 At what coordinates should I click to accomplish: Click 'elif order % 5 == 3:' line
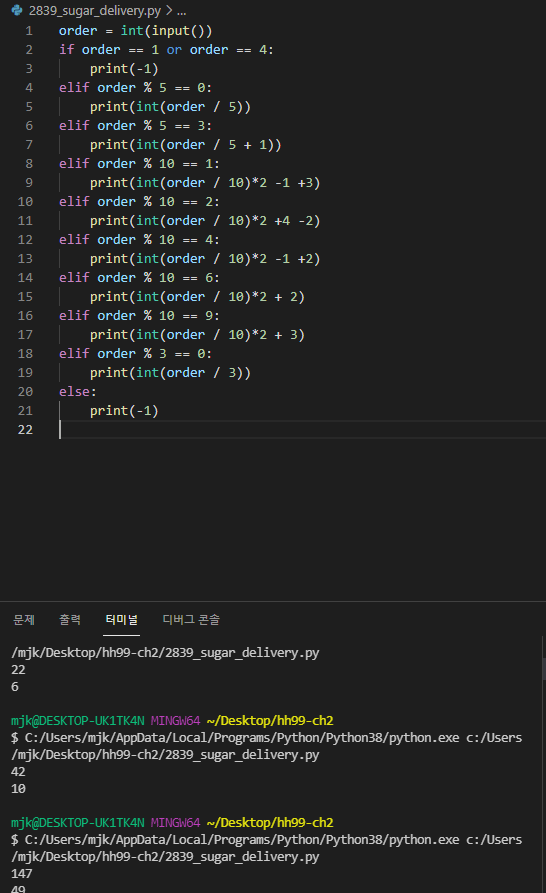[x=136, y=126]
